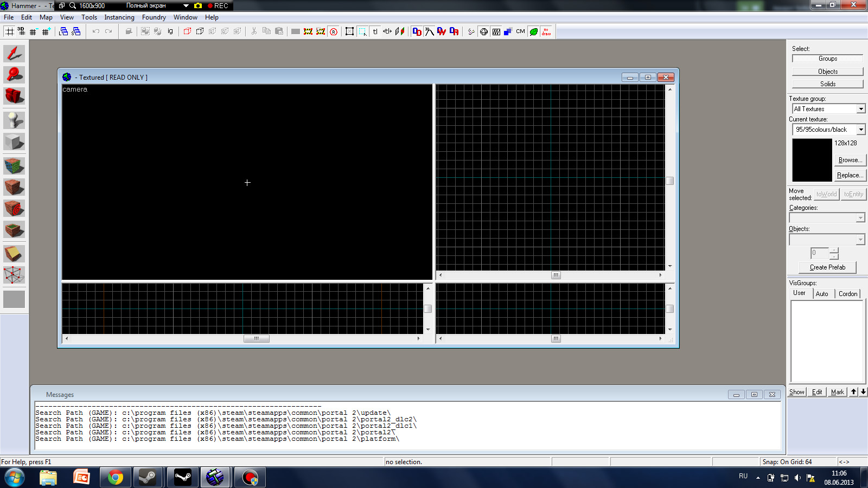Switch to the Cordon VisGroups tab
This screenshot has width=868, height=488.
click(x=848, y=294)
